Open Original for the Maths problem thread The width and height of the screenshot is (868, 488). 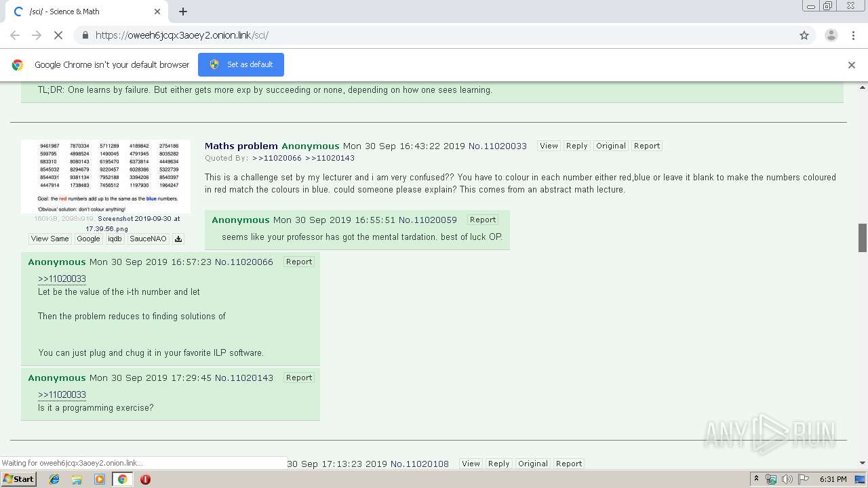611,146
